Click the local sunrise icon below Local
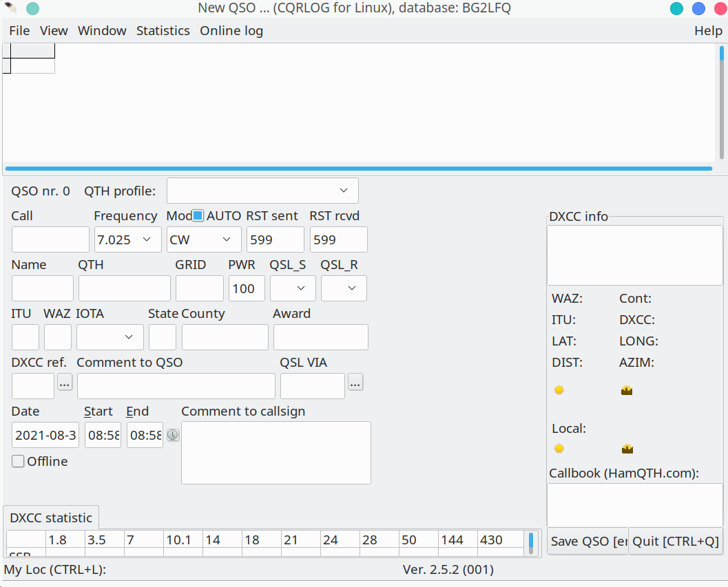 [559, 449]
